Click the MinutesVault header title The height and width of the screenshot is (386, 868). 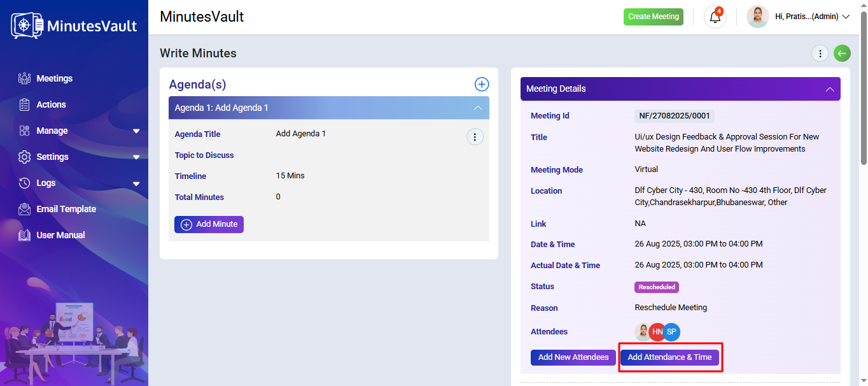pos(202,17)
